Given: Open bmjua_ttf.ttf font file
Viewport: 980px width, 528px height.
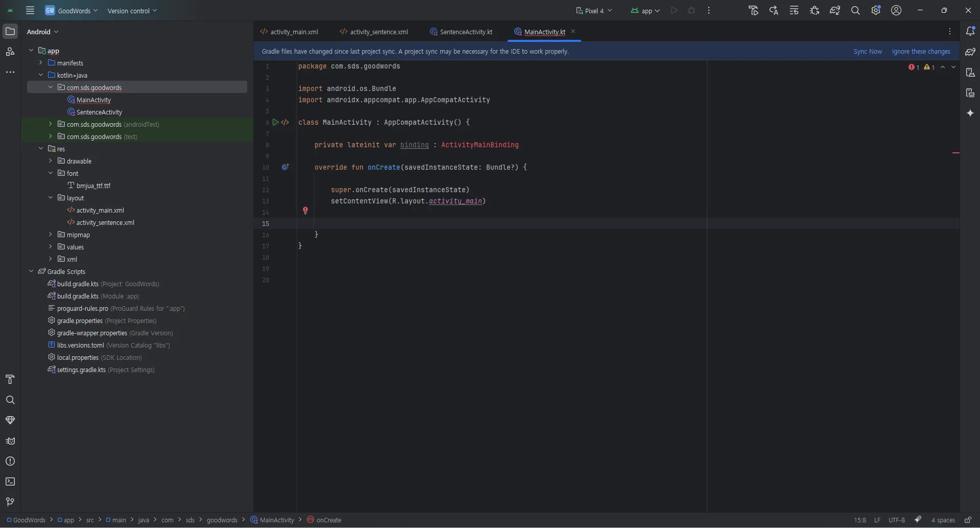Looking at the screenshot, I should coord(93,186).
